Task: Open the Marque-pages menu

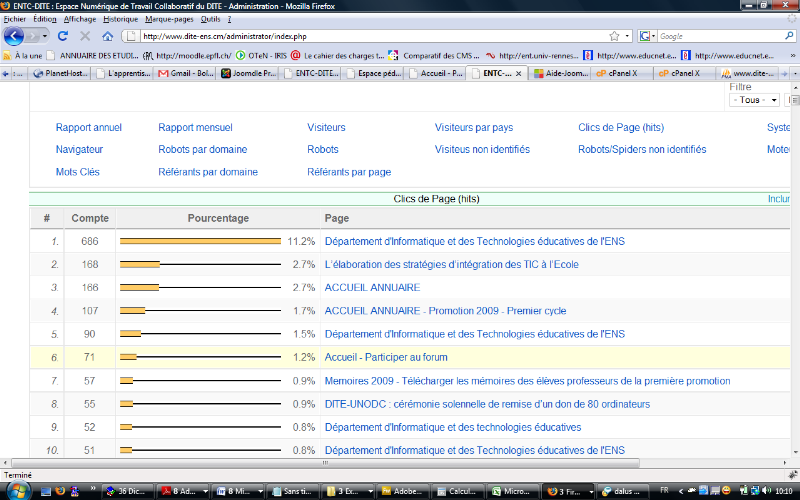Action: tap(169, 19)
